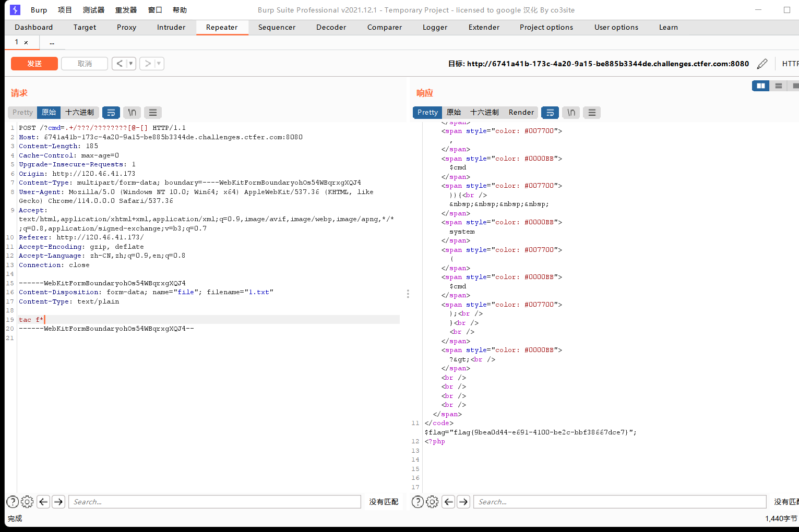This screenshot has height=532, width=799.
Task: Click the Host header line in request
Action: (161, 137)
